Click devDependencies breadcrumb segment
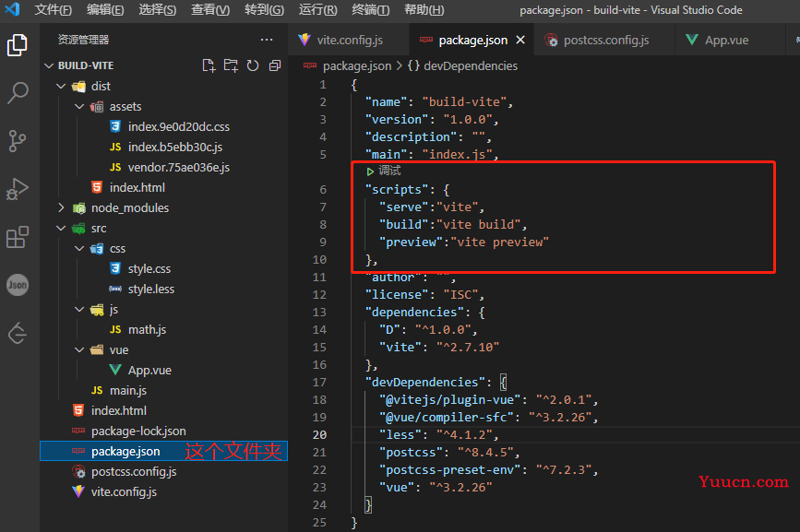 462,65
